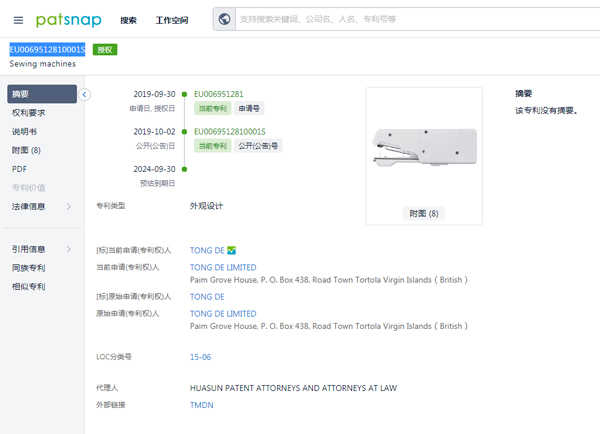Open the 工作空间 menu item

[172, 20]
